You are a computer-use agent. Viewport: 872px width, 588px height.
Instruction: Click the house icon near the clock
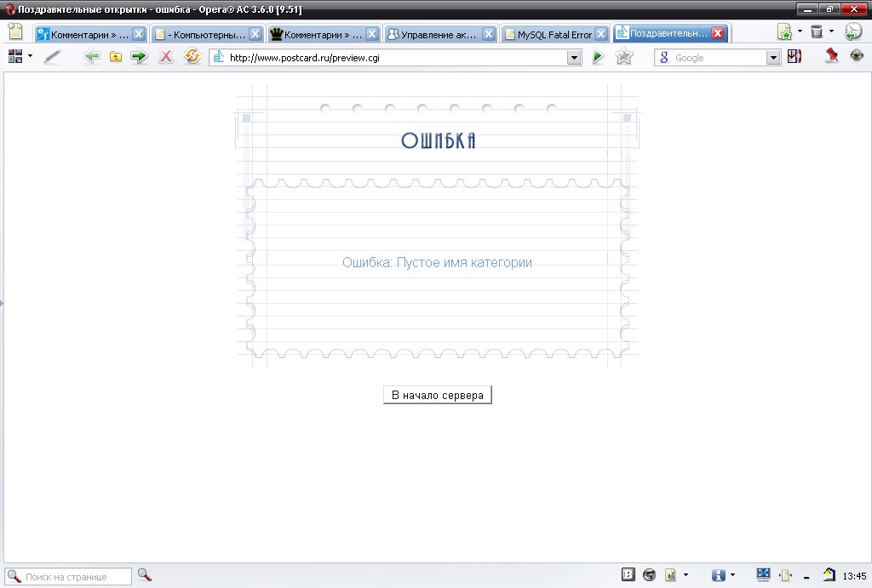[x=829, y=574]
